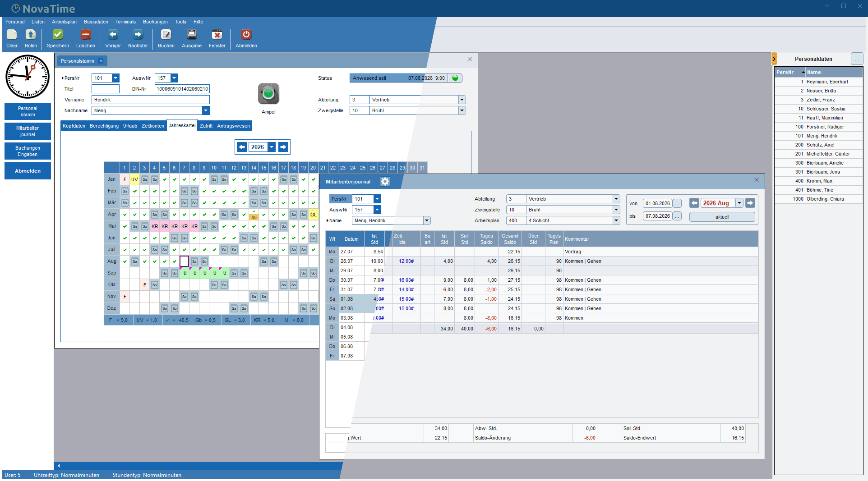This screenshot has height=481, width=868.
Task: Open the Buchen toolbar tool
Action: coord(166,35)
